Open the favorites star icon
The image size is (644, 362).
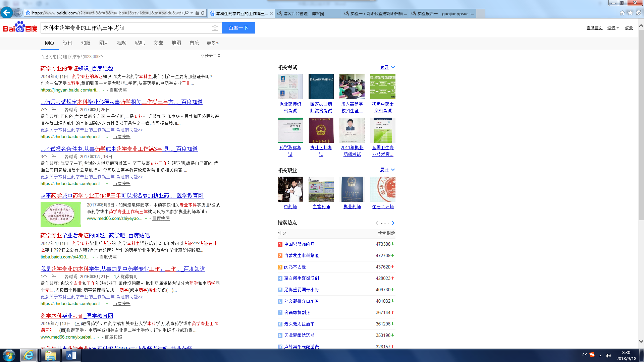click(x=630, y=13)
